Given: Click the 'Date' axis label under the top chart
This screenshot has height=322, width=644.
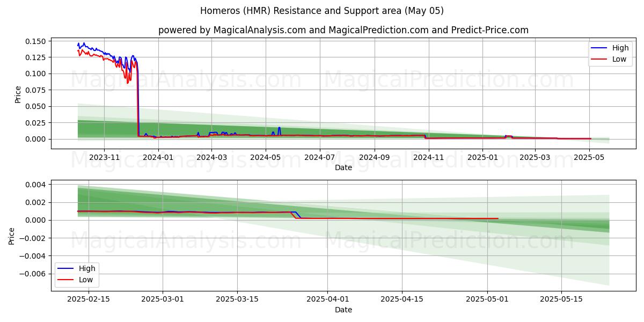Looking at the screenshot, I should tap(343, 167).
